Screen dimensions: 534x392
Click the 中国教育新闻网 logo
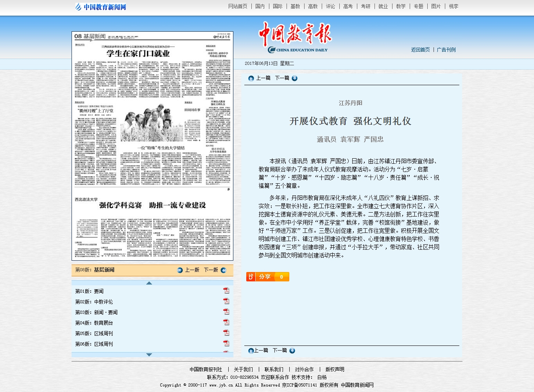(x=101, y=7)
